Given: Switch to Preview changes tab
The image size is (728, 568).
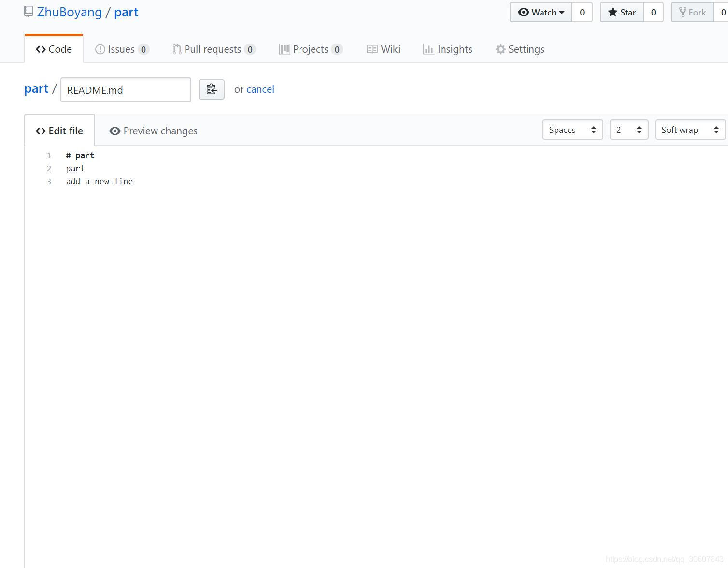Looking at the screenshot, I should tap(153, 131).
